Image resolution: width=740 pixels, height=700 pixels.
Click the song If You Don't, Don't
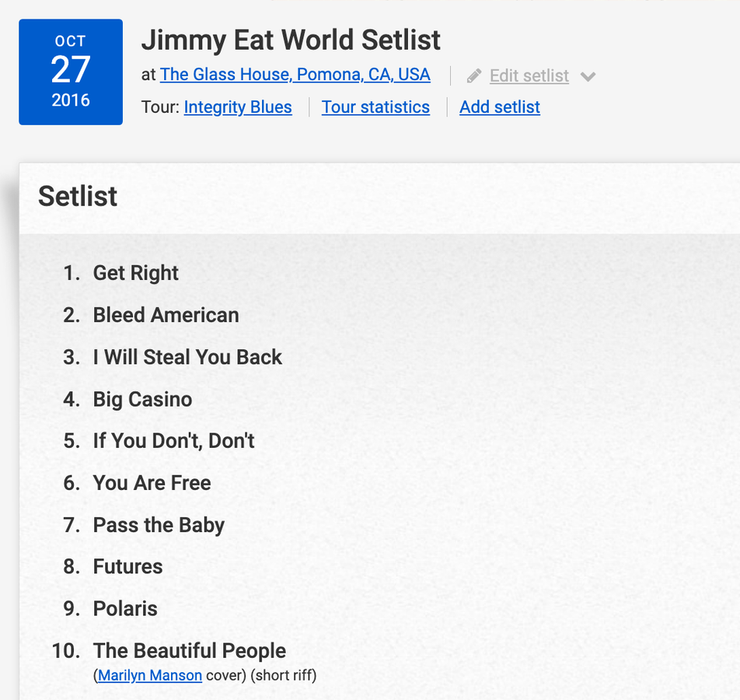pyautogui.click(x=173, y=441)
